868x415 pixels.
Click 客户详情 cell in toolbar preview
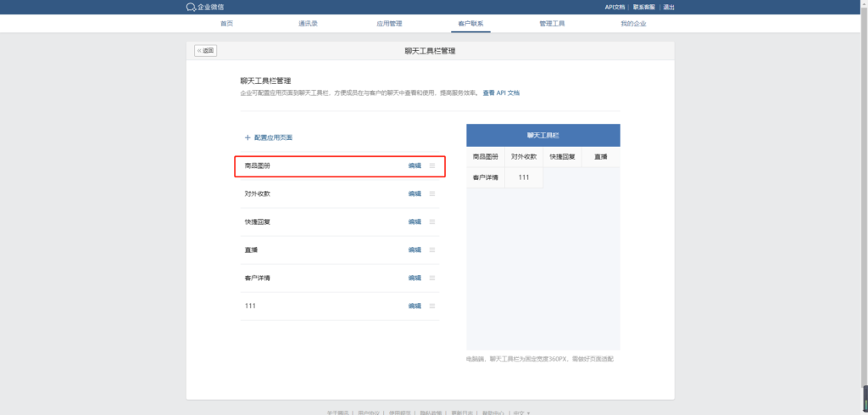pyautogui.click(x=486, y=178)
